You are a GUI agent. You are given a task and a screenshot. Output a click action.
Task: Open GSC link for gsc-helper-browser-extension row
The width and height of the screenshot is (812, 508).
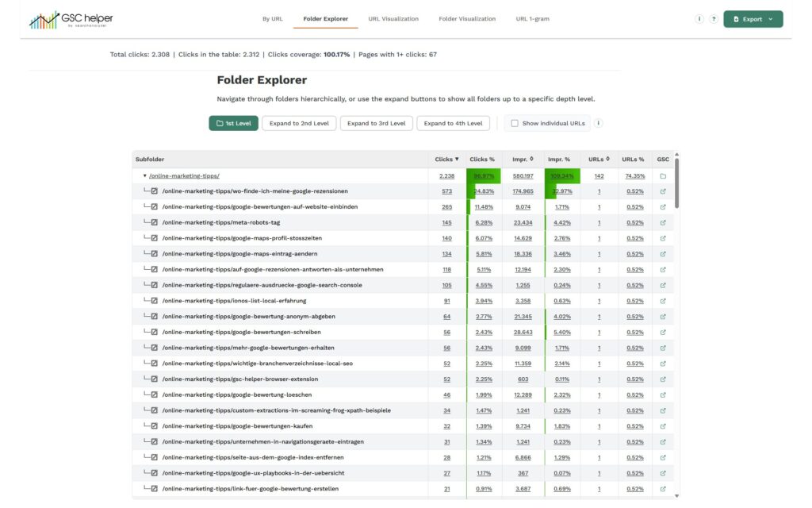(663, 379)
